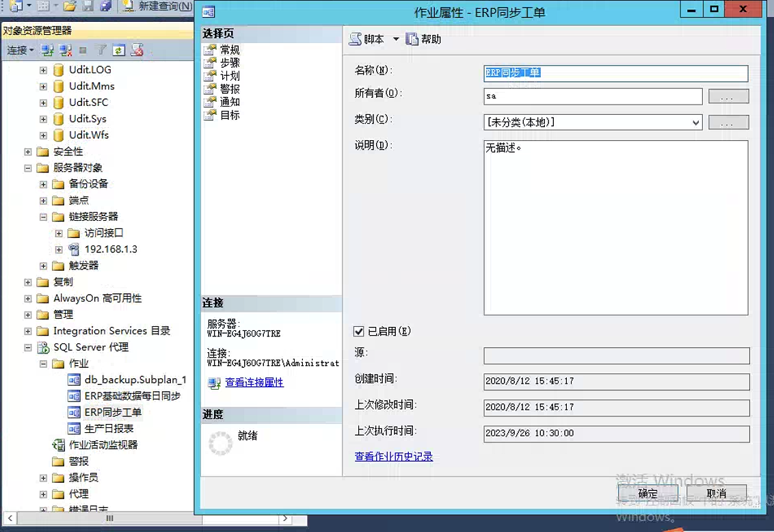Switch to the 步骤 (Steps) page
The width and height of the screenshot is (774, 532).
tap(230, 62)
